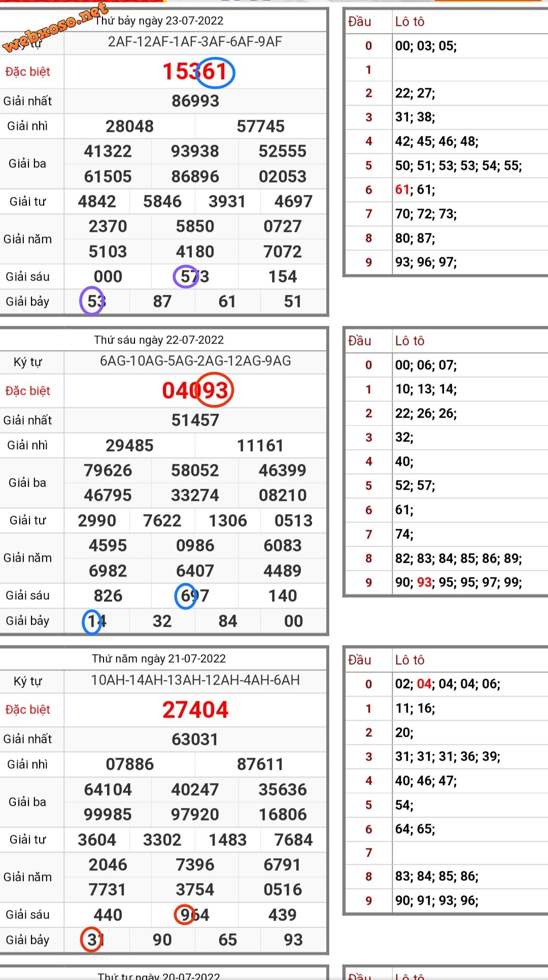Screen dimensions: 548x980
Task: Click lô tô row '50; 51; 53; 53; 54; 55;'
Action: (x=459, y=165)
